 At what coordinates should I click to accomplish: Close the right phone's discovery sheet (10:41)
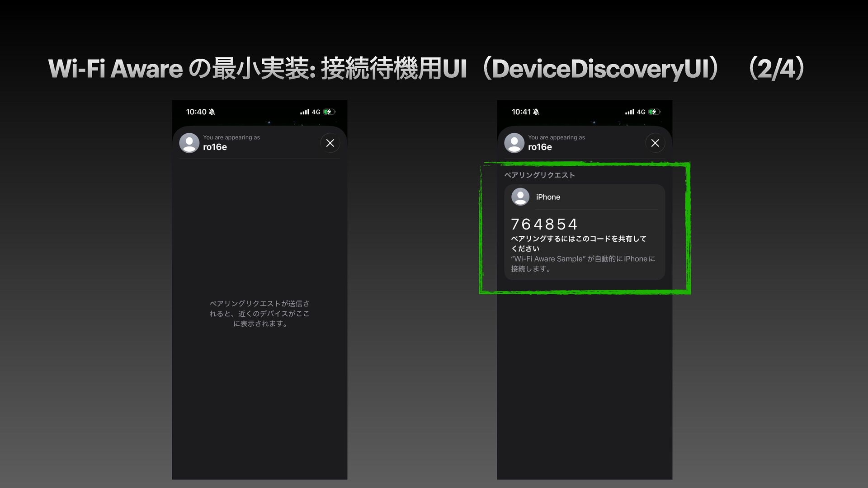(655, 143)
